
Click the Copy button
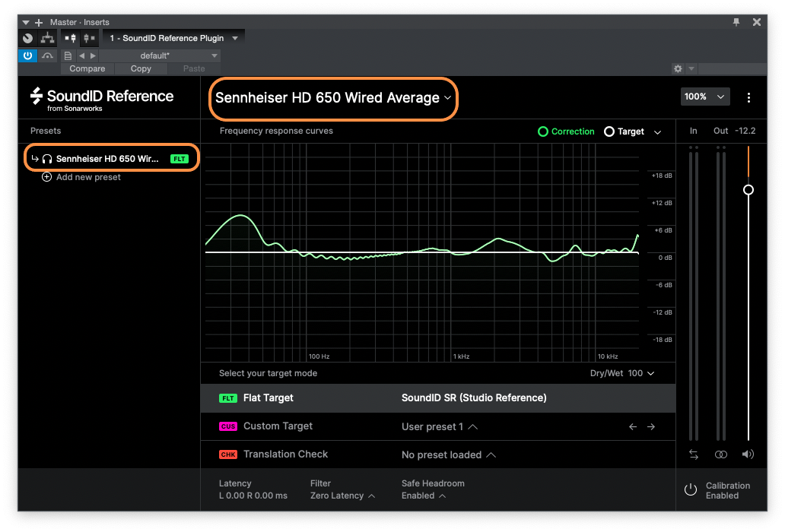(141, 69)
